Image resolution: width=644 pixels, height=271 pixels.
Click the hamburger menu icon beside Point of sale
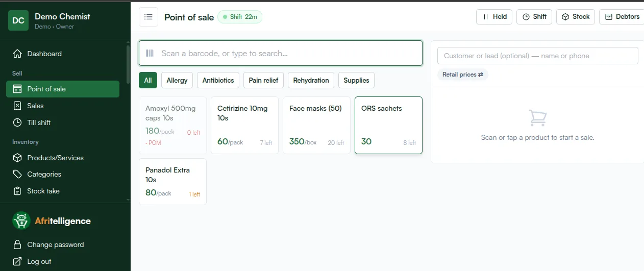pos(148,17)
